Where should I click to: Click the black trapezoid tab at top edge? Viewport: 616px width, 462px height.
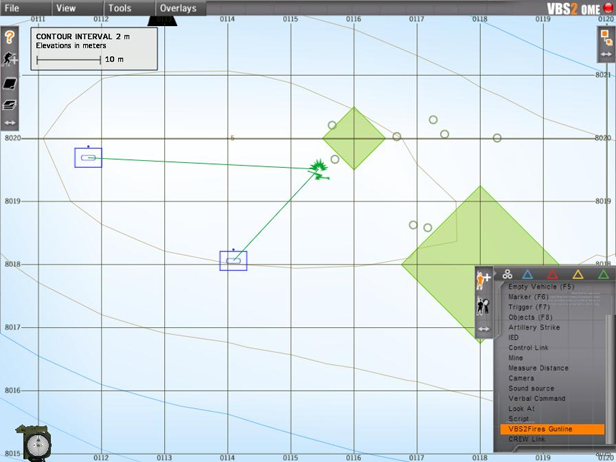162,21
